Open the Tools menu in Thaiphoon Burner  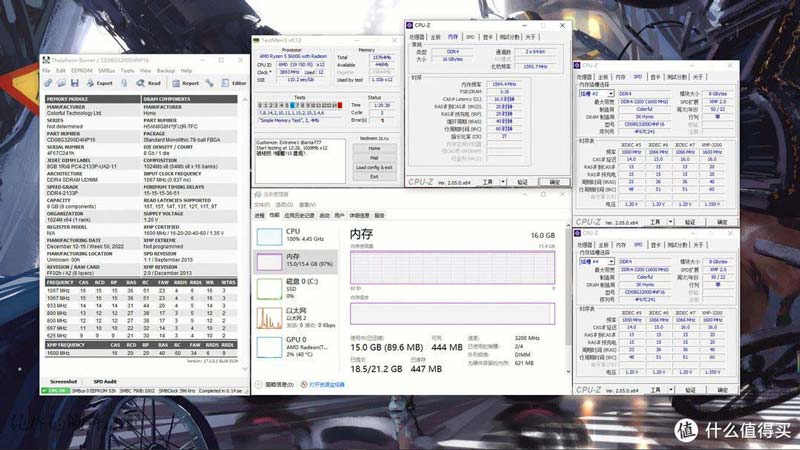127,70
